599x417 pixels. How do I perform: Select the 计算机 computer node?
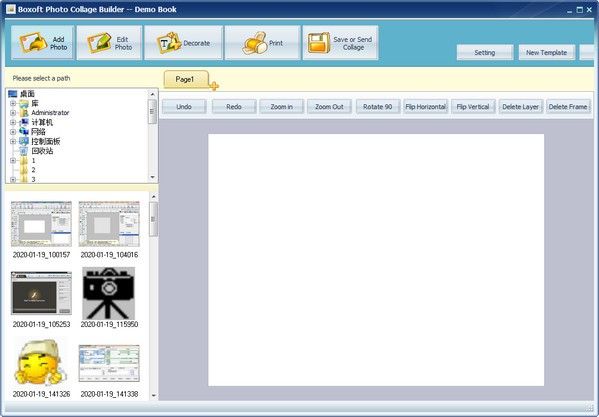[x=42, y=122]
